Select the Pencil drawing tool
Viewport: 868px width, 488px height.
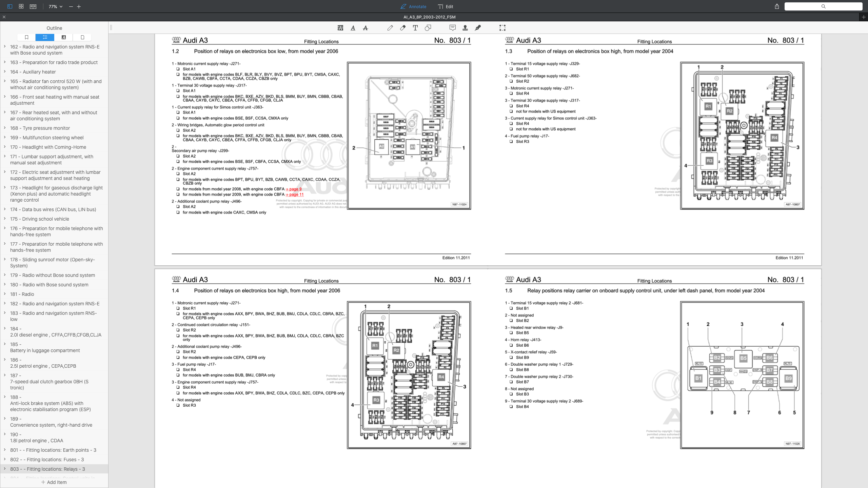(x=390, y=28)
